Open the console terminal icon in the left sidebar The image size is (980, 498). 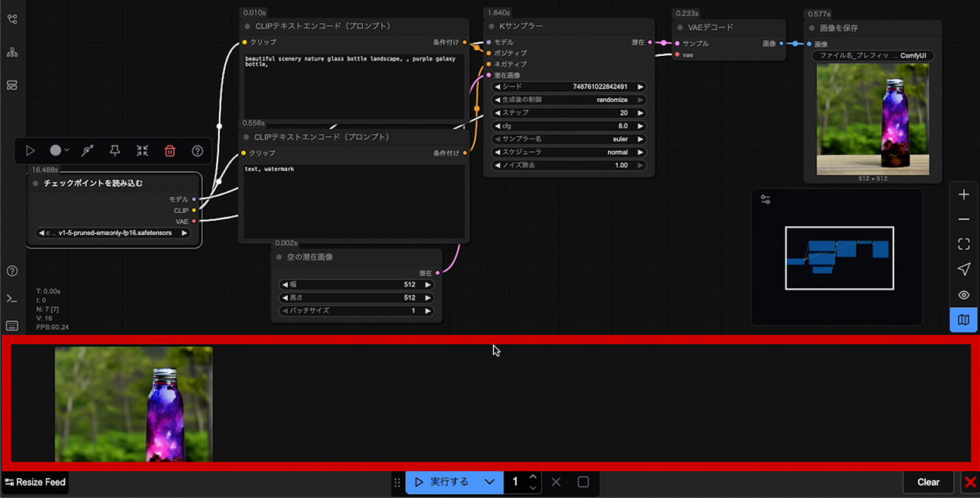(x=11, y=299)
